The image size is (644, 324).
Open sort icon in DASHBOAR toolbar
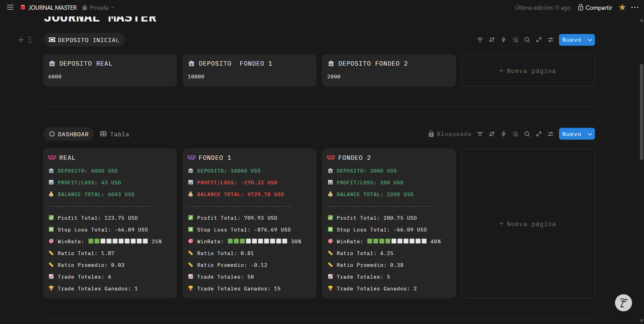(492, 134)
